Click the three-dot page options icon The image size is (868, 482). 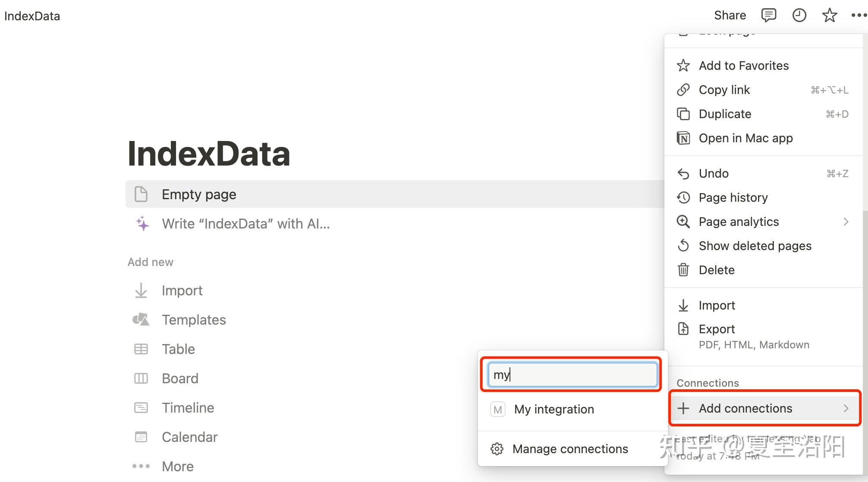tap(859, 16)
